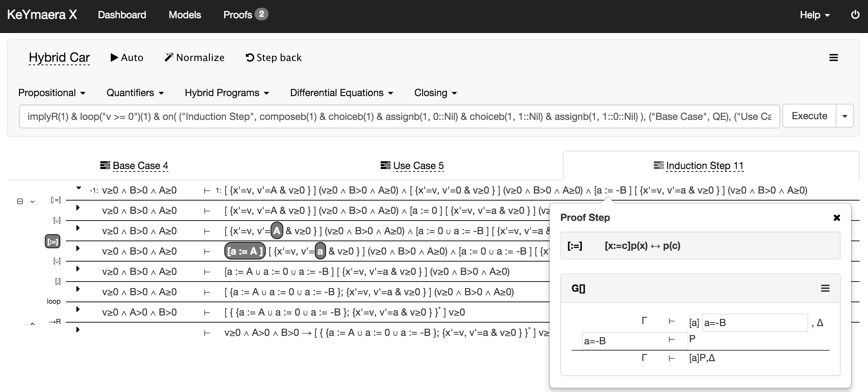868x392 pixels.
Task: Open the hamburger menu beside Step back
Action: coord(833,58)
